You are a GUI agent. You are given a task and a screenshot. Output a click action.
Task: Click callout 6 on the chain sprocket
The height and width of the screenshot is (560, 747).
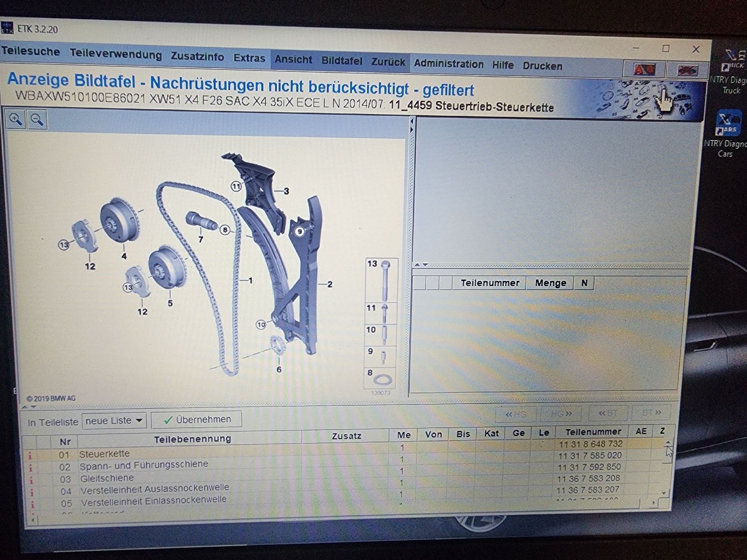(x=279, y=369)
